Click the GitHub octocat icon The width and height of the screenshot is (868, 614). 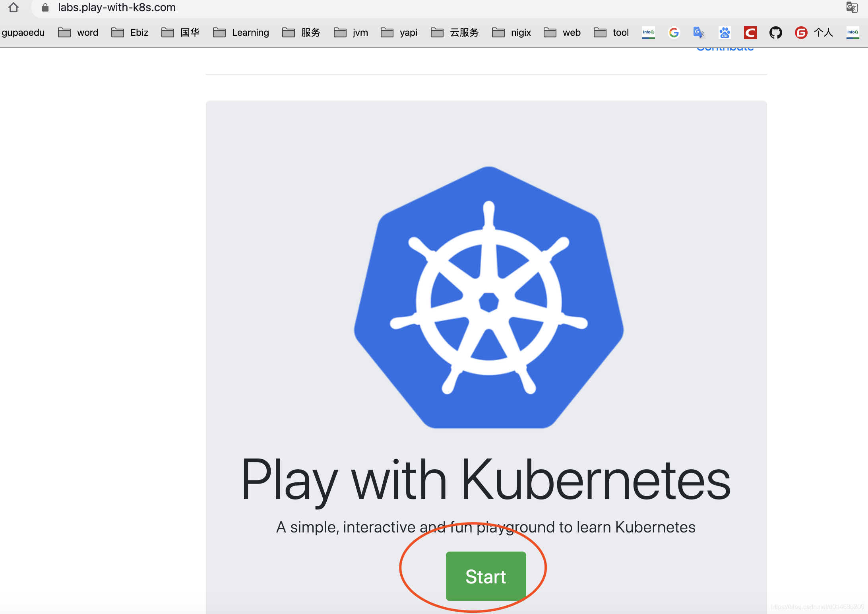click(x=775, y=31)
